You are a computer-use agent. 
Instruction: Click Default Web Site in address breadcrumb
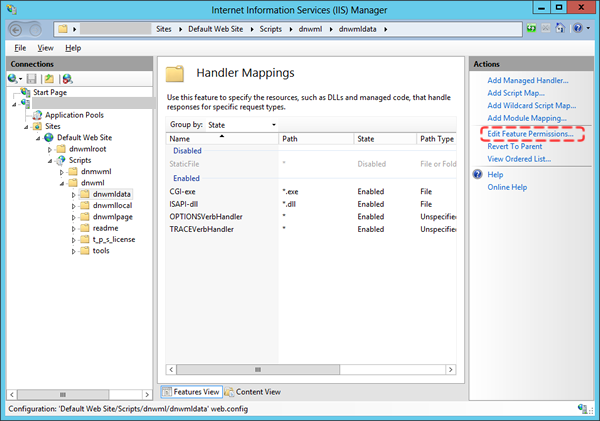pos(215,29)
